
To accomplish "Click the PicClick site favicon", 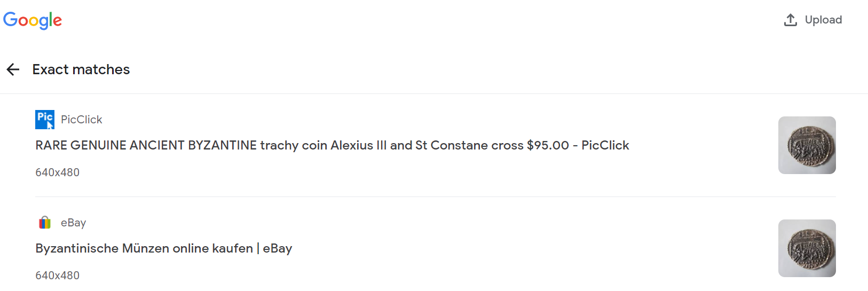I will click(x=45, y=120).
